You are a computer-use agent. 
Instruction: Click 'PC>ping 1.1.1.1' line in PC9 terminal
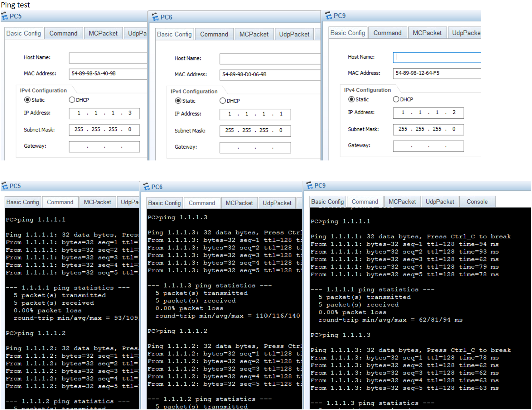click(x=341, y=222)
